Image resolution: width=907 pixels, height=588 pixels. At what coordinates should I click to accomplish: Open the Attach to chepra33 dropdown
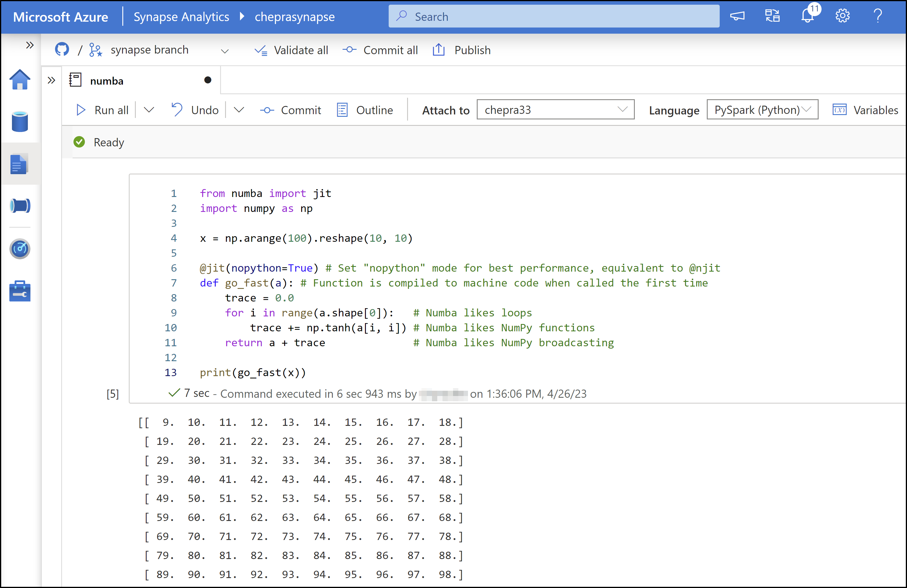555,110
